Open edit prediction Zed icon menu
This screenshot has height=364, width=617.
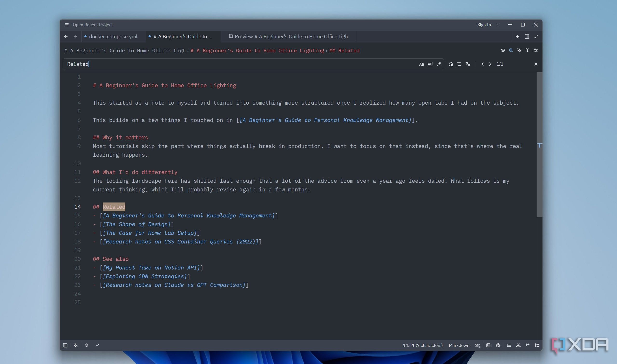pyautogui.click(x=478, y=345)
